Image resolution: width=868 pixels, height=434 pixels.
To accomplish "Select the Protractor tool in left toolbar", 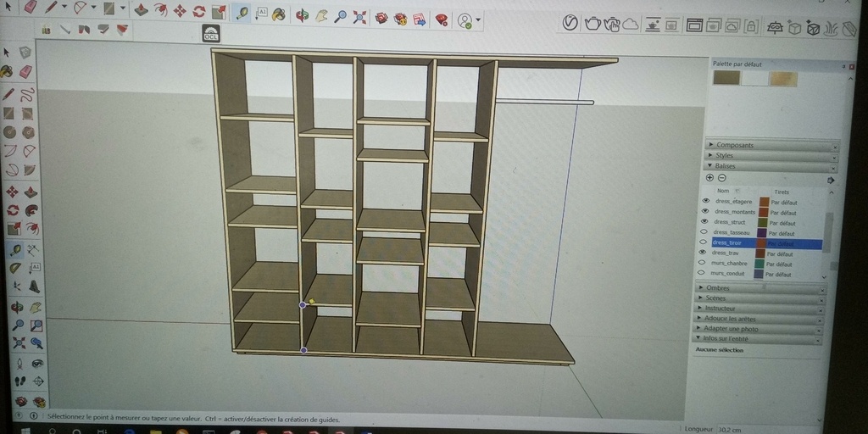I will click(15, 268).
